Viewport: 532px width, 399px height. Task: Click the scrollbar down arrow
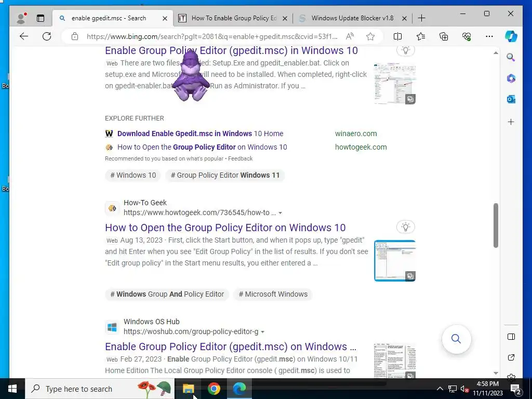pyautogui.click(x=496, y=373)
